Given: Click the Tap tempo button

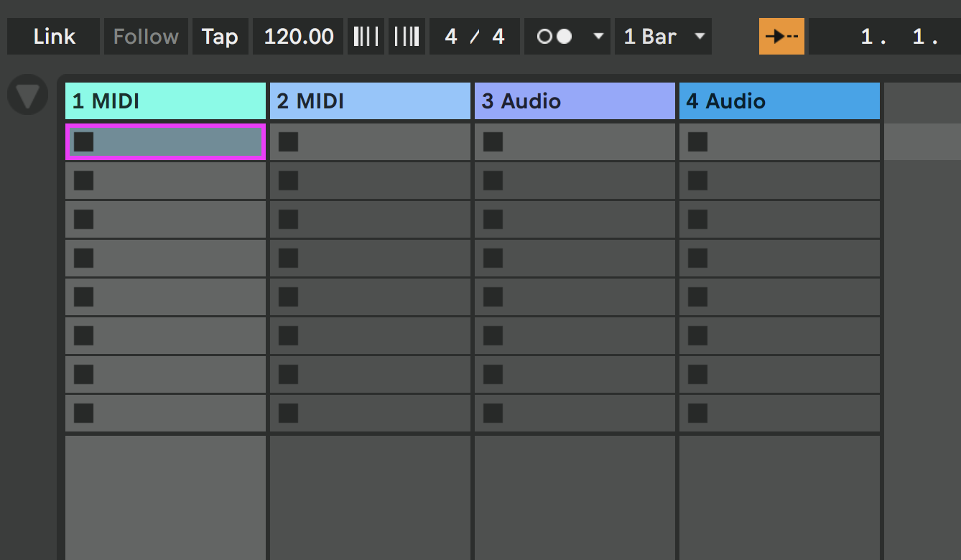Looking at the screenshot, I should coord(220,37).
